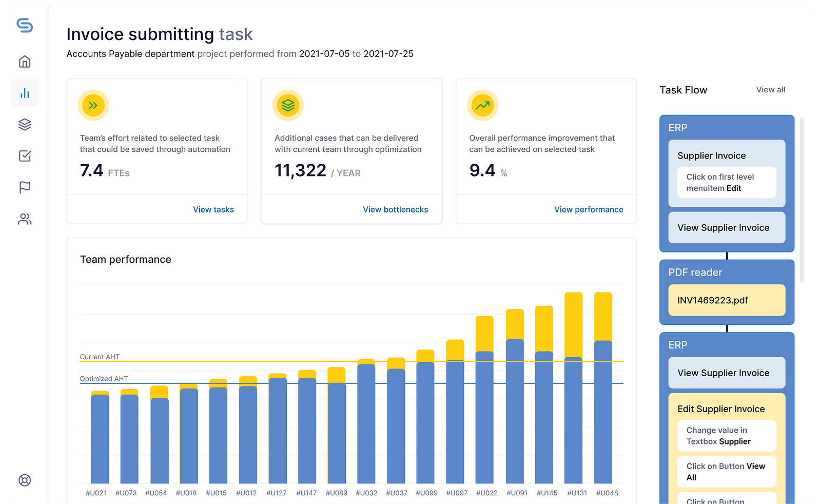Open the help lifebuoy icon
The image size is (820, 504).
coord(25,480)
